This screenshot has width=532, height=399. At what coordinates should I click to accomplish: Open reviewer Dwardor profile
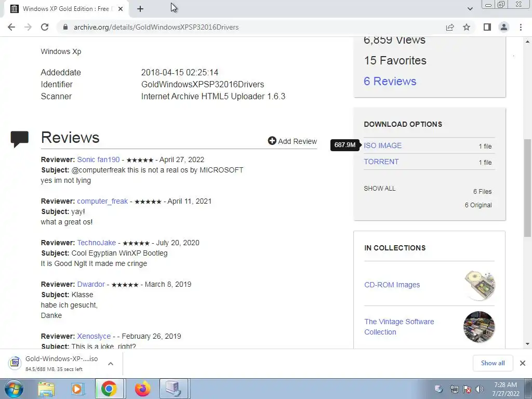tap(91, 284)
